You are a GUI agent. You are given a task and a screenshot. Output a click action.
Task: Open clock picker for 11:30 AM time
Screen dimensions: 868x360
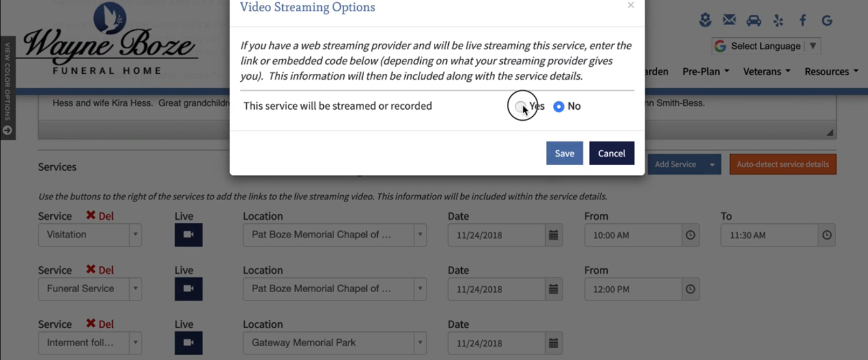[827, 235]
